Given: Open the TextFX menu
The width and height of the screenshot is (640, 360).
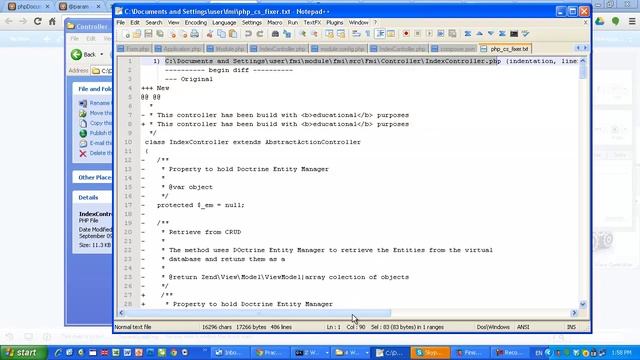Looking at the screenshot, I should 312,22.
